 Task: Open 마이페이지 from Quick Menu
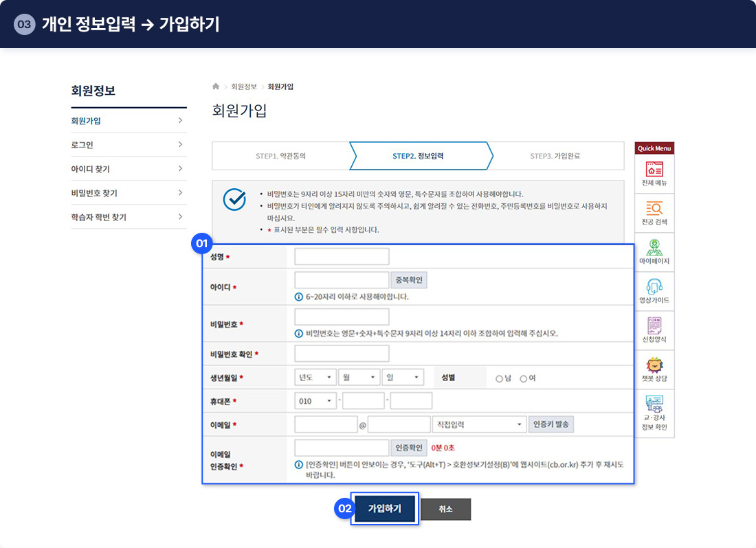click(x=654, y=247)
